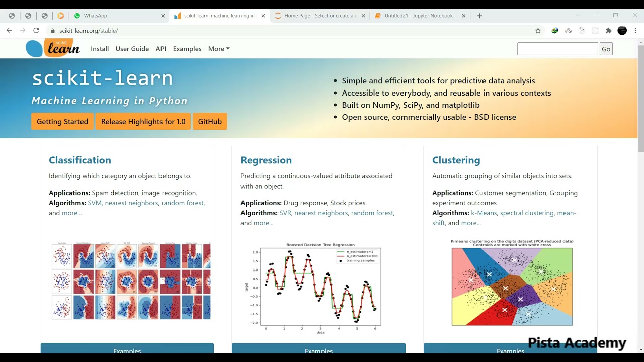Open the Regression heading link
644x362 pixels.
(266, 160)
